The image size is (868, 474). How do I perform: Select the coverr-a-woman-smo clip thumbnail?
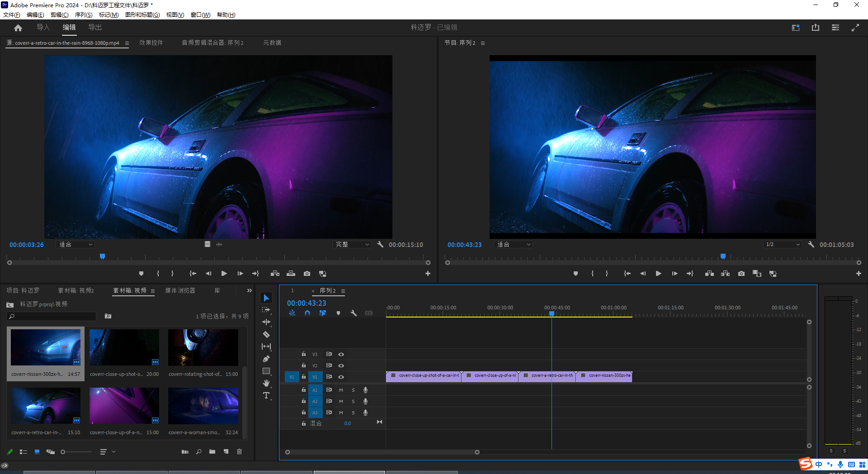coord(203,406)
